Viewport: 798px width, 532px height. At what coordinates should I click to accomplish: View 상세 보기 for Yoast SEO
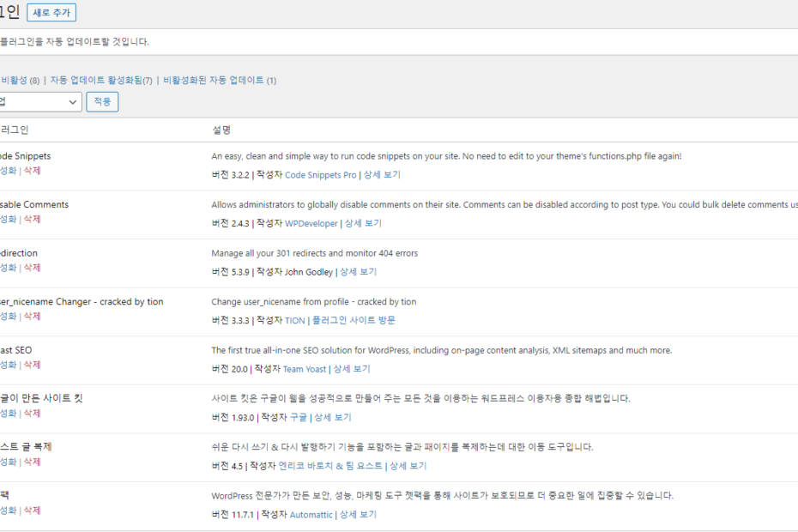(x=352, y=369)
